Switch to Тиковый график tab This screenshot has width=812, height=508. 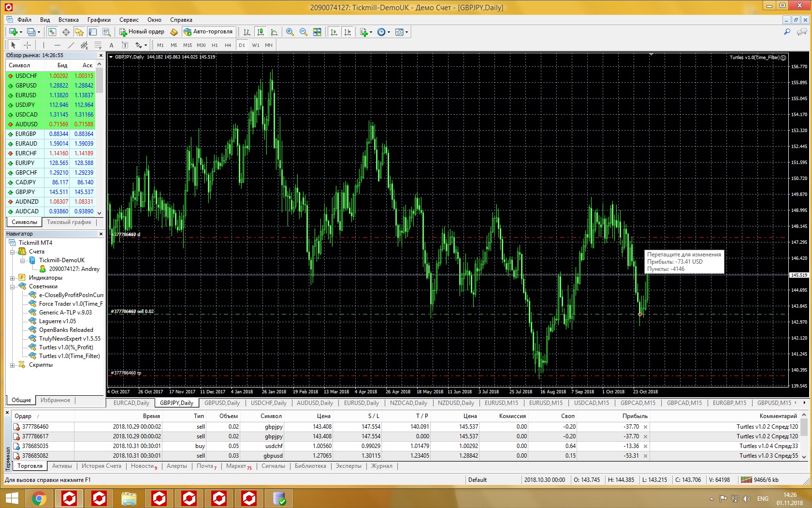point(69,222)
